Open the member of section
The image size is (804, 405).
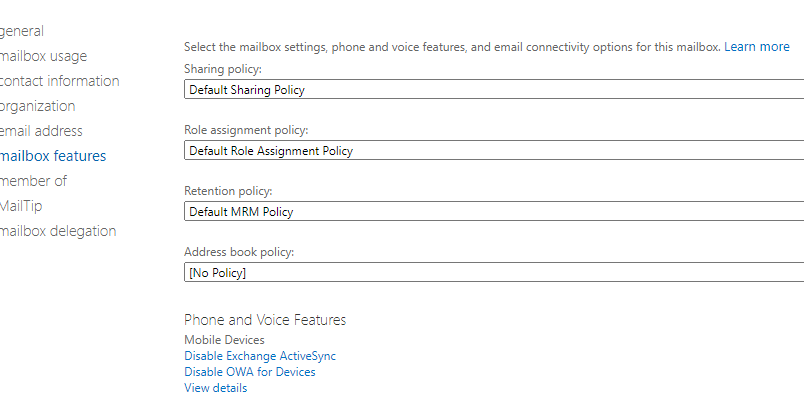click(33, 181)
